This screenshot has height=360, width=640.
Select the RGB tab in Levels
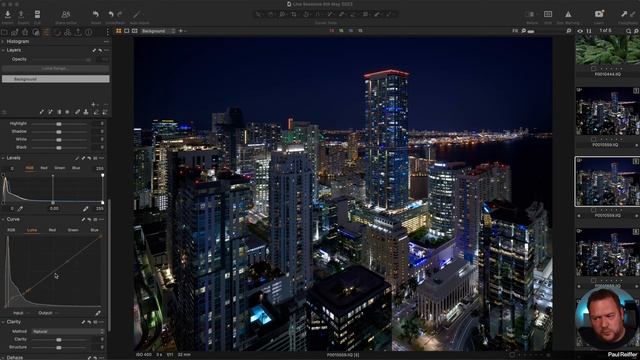[29, 168]
